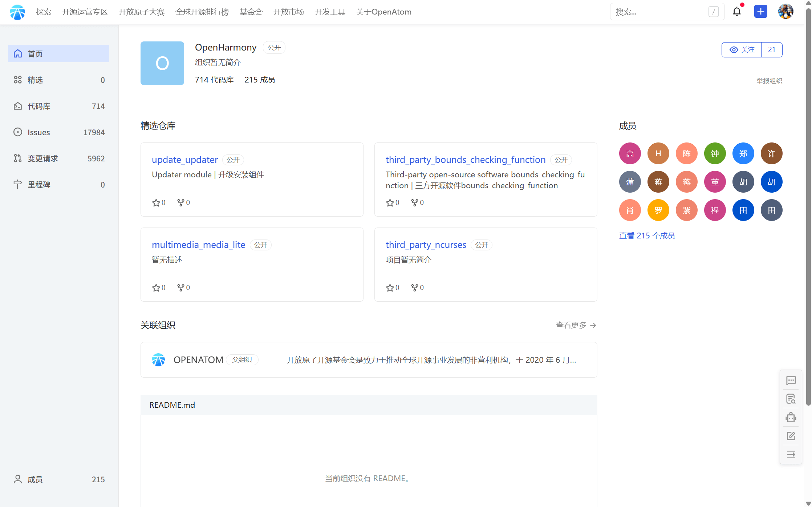The image size is (812, 507).
Task: Click 查看更多 under 关联组织
Action: [x=576, y=325]
